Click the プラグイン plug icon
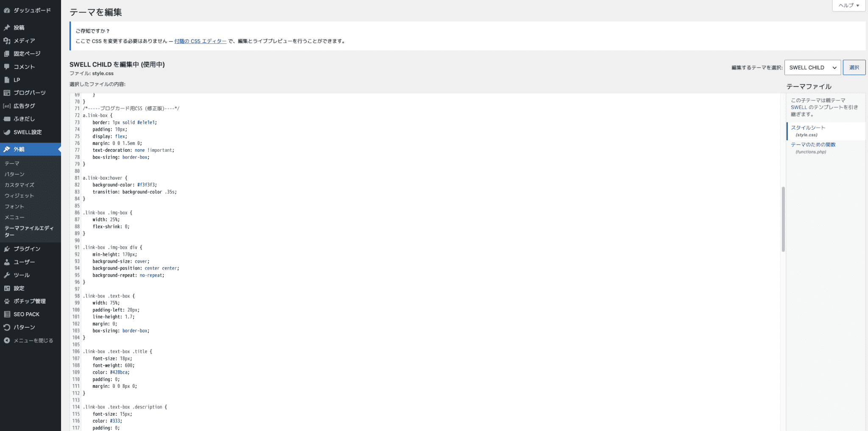868x431 pixels. pos(7,249)
